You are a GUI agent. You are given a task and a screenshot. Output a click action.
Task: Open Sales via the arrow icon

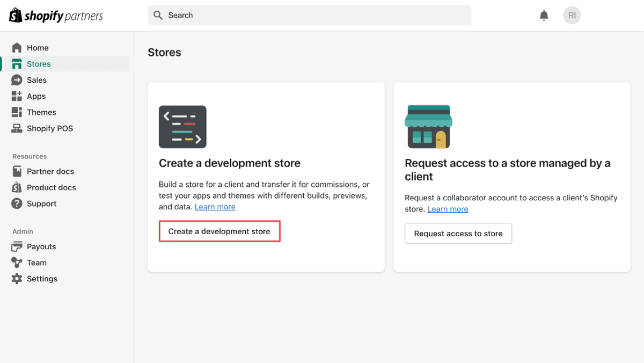click(x=18, y=79)
